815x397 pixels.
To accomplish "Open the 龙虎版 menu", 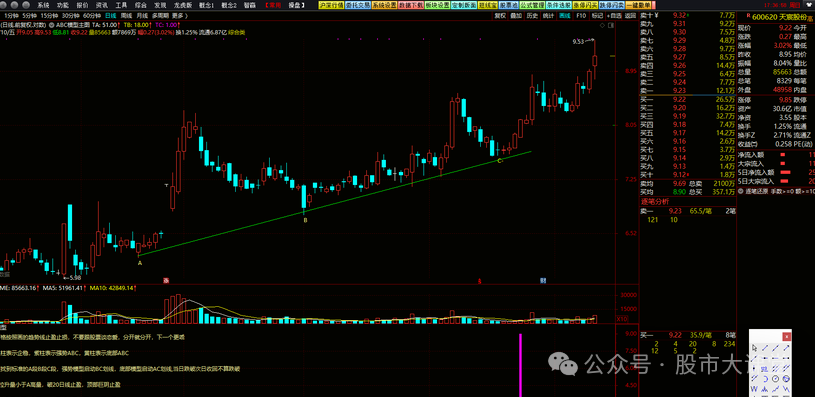I will [183, 5].
